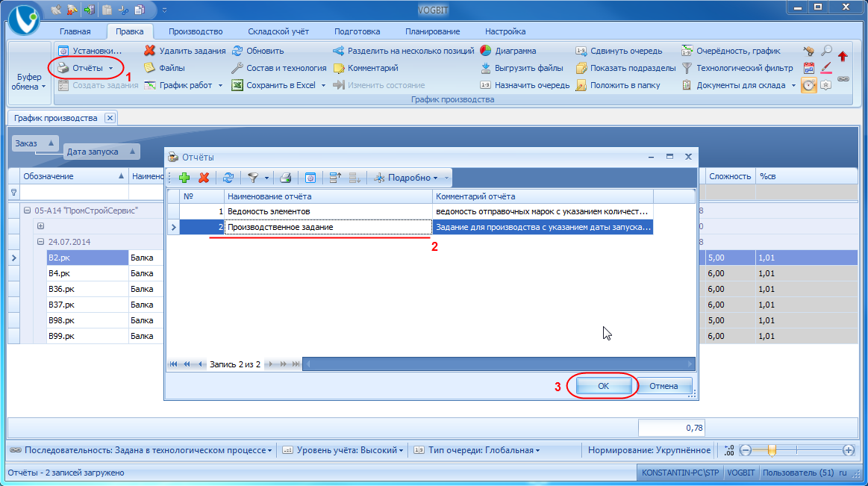
Task: Click Удалить задания in the ribbon
Action: point(185,51)
